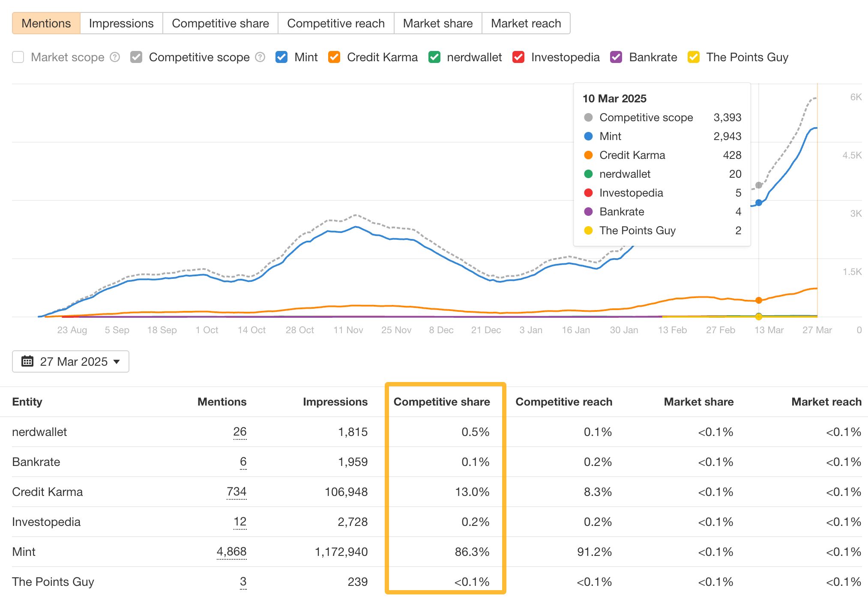Click the orange data point on the Credit Karma line

click(x=758, y=301)
